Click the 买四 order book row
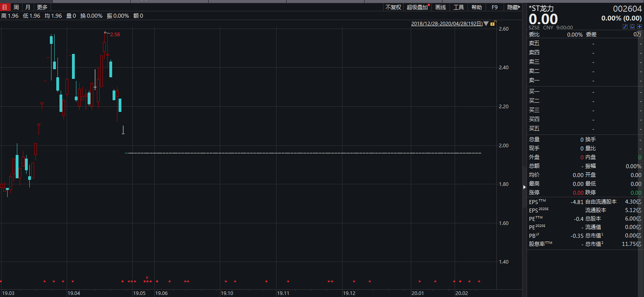Screen dimensions: 644x297 pos(585,120)
